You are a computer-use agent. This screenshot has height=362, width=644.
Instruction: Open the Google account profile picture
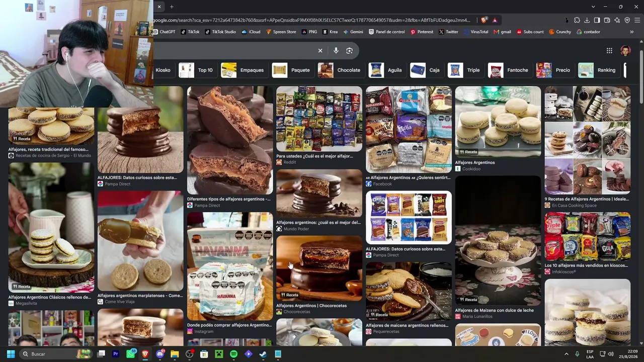click(625, 50)
